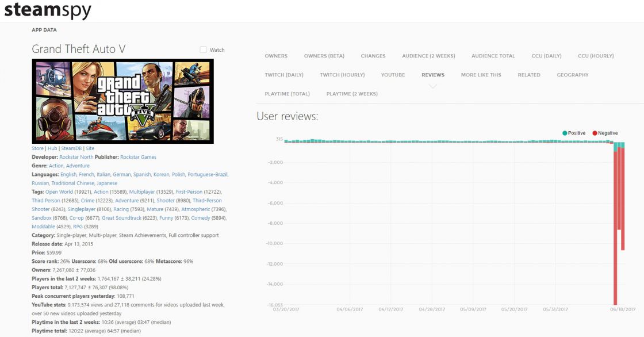Open the Crime tag

pos(87,201)
